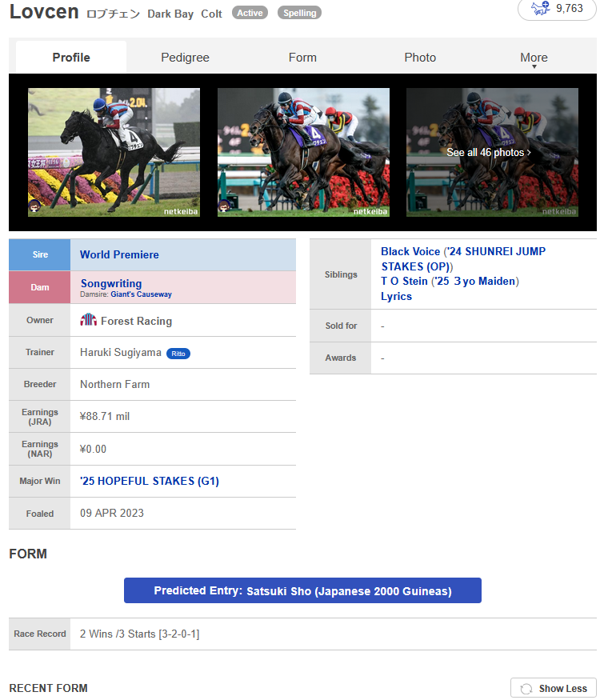The image size is (612, 700).
Task: Open sire World Premiere link
Action: pyautogui.click(x=119, y=254)
